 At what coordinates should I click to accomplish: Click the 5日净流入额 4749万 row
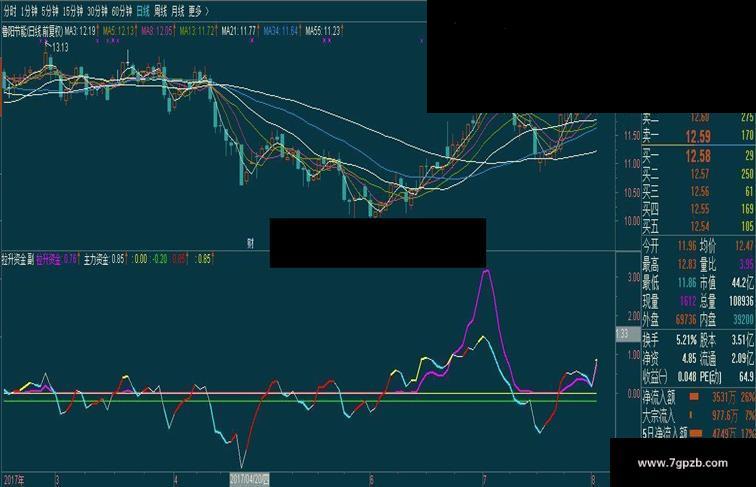[698, 433]
